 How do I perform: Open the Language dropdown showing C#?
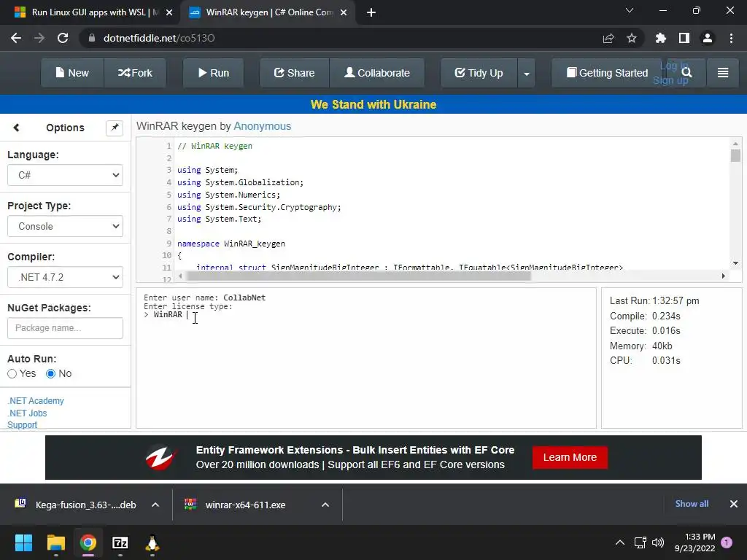(x=65, y=175)
